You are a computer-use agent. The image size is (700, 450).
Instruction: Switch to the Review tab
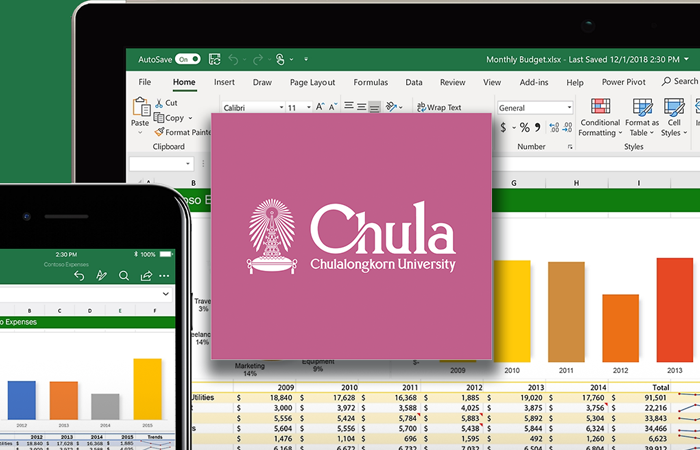[x=453, y=82]
